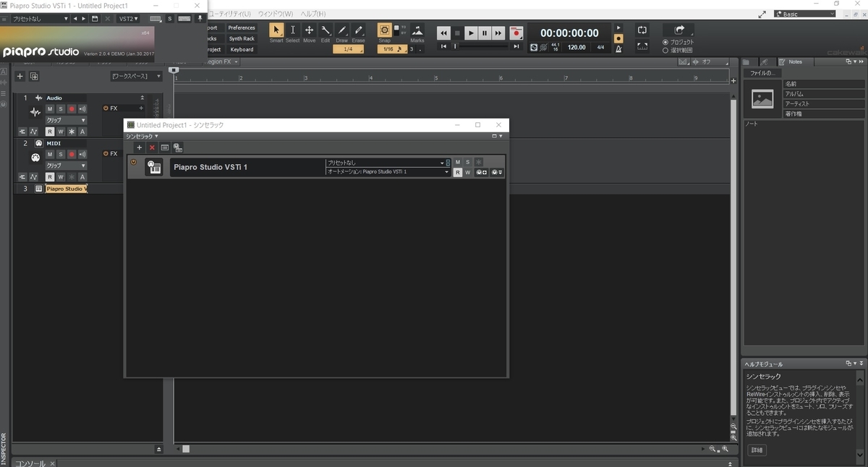
Task: Jump to project start
Action: point(444,46)
